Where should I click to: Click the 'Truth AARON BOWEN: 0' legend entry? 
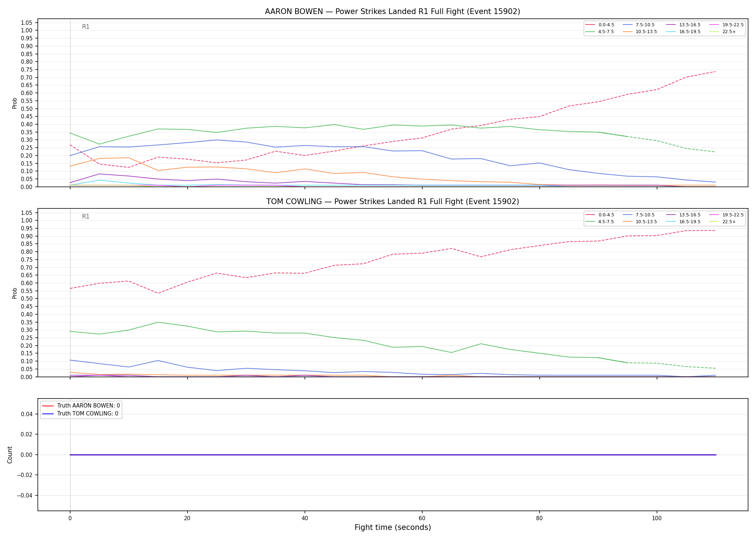[81, 406]
